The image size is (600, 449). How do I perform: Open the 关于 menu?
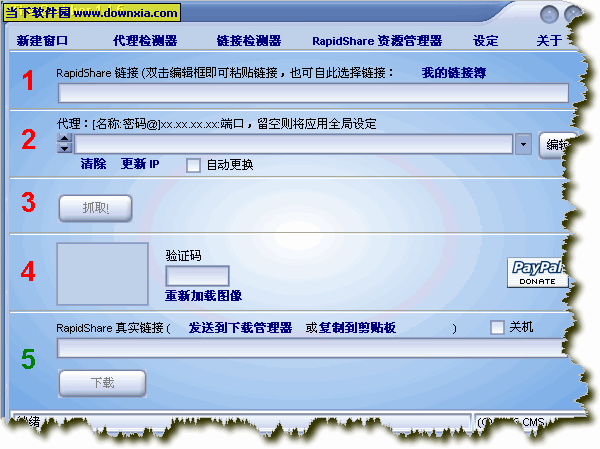(549, 41)
